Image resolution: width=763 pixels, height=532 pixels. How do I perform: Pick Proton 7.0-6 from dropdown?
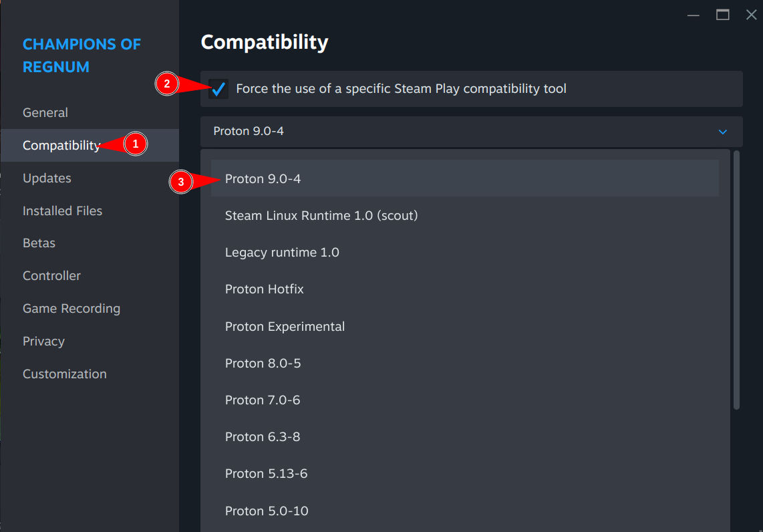point(263,400)
